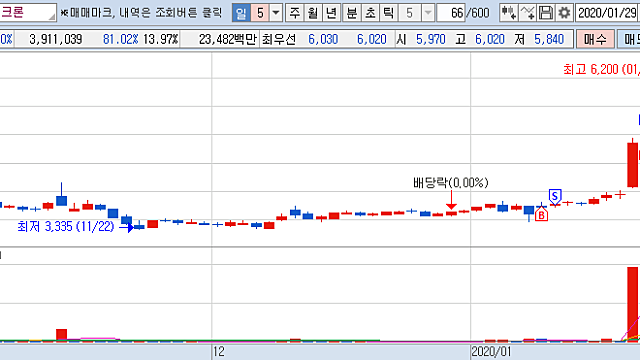Click the volume value 3,911,039
The width and height of the screenshot is (640, 360).
pyautogui.click(x=56, y=39)
